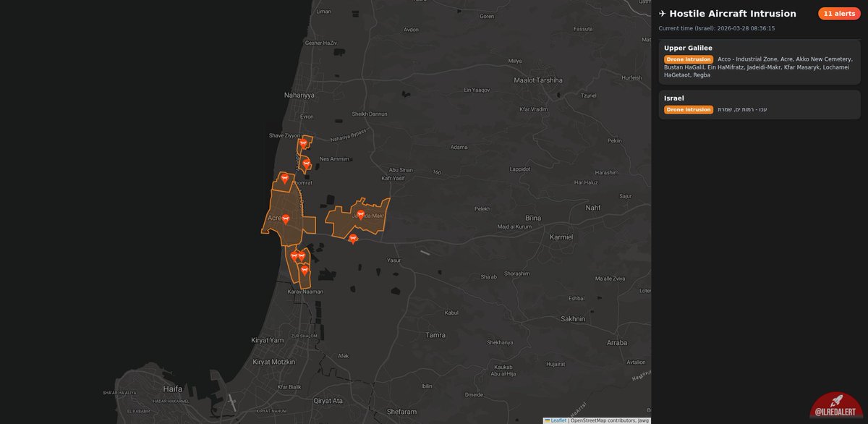Viewport: 868px width, 424px height.
Task: Click the Karay Naaman map label
Action: click(x=305, y=292)
